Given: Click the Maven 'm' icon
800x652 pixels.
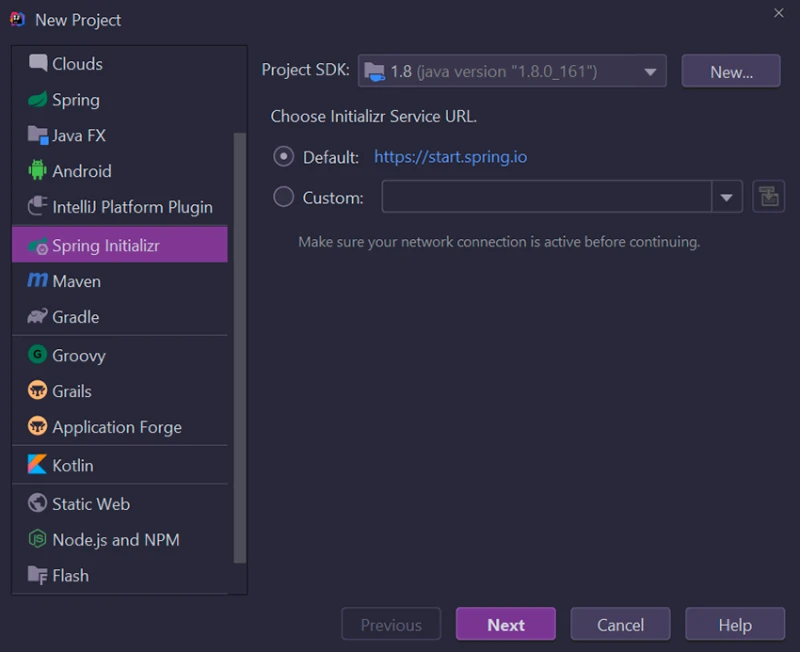Looking at the screenshot, I should [x=37, y=280].
